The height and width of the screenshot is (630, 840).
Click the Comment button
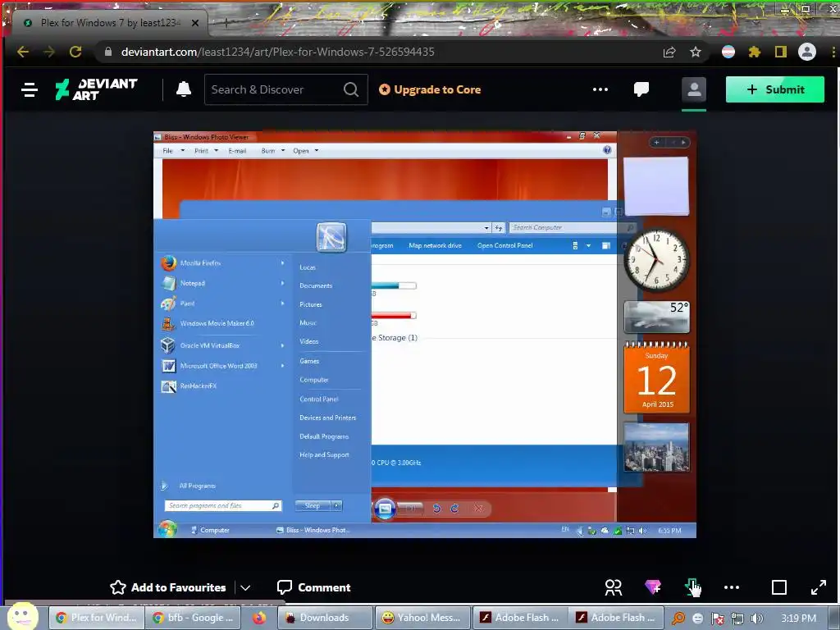pos(314,587)
